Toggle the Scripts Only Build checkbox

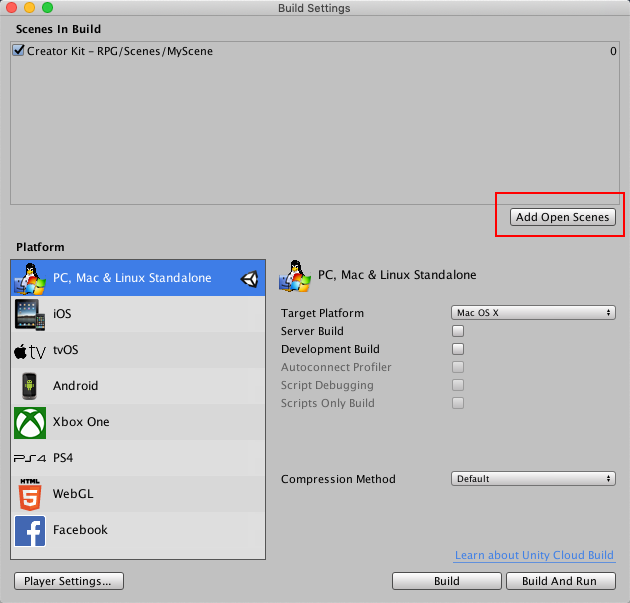click(458, 403)
